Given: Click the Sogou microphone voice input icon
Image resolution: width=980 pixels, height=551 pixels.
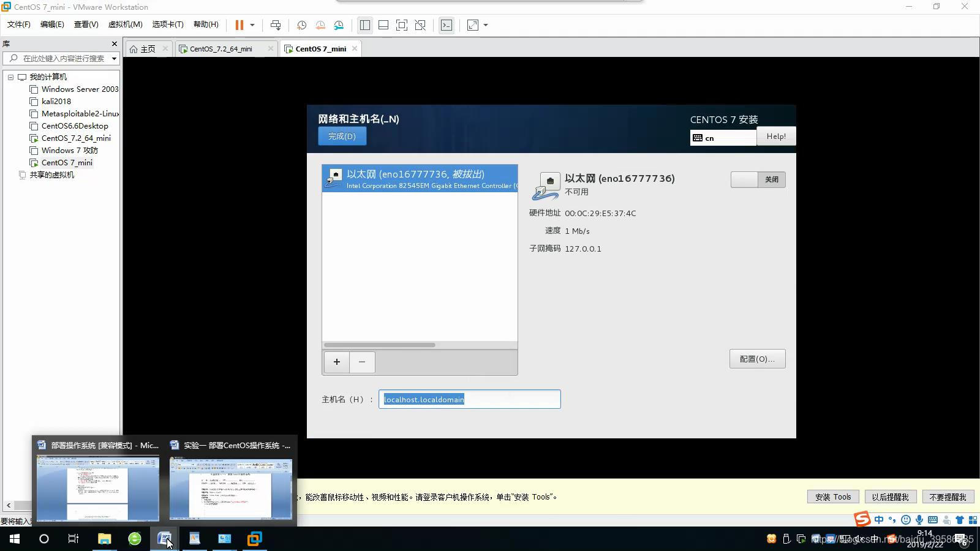Looking at the screenshot, I should 919,520.
